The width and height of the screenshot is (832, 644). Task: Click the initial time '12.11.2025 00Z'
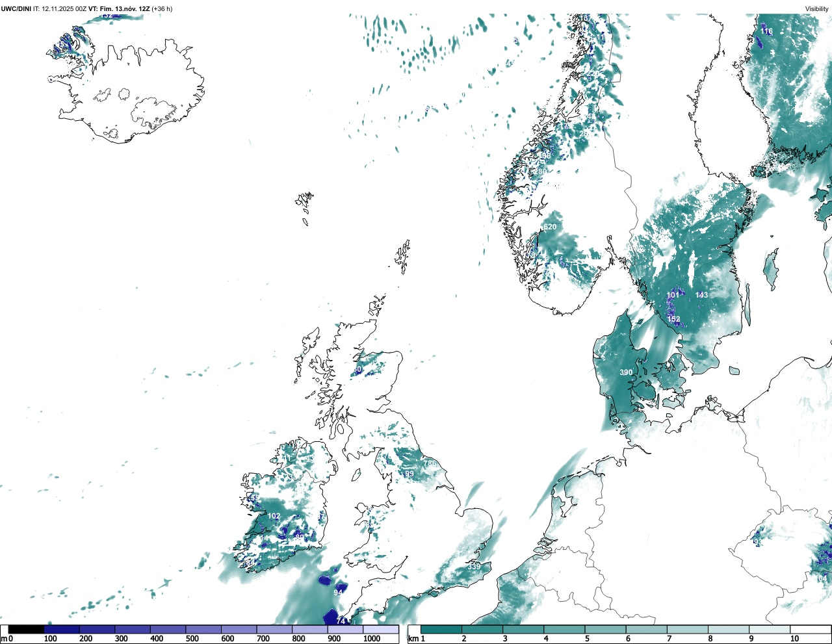[x=64, y=8]
